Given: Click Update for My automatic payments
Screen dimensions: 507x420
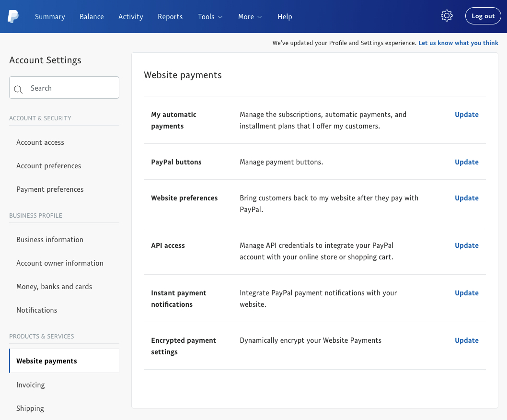Looking at the screenshot, I should [x=467, y=115].
